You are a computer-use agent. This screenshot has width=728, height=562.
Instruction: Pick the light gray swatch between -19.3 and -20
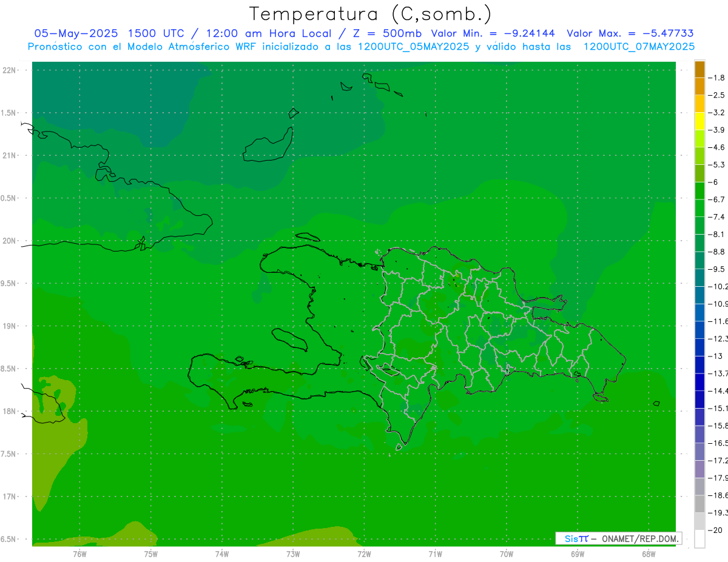tap(699, 521)
